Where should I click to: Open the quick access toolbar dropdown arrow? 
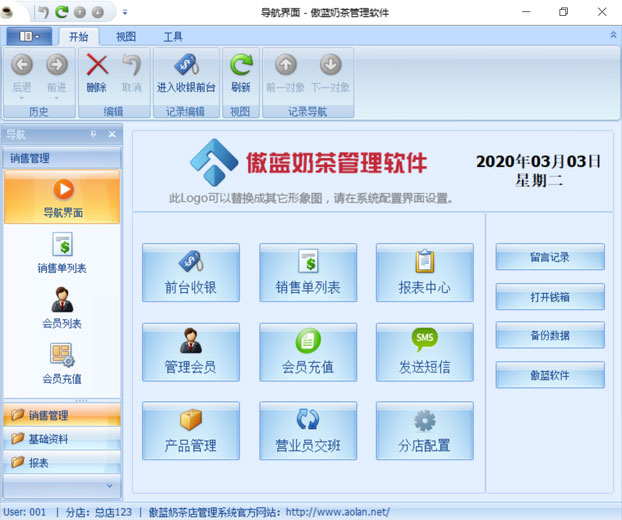click(x=125, y=12)
